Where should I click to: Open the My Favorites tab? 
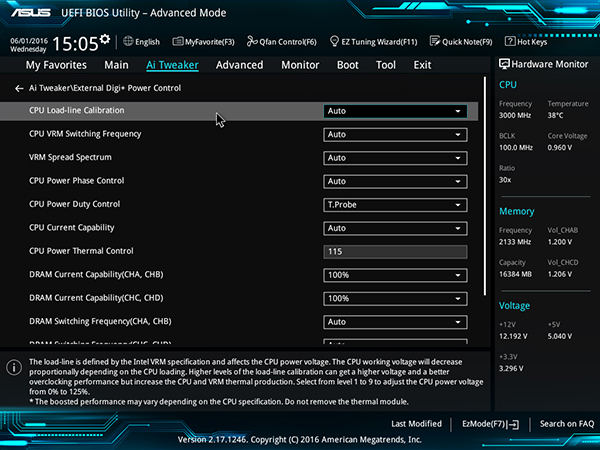click(56, 65)
